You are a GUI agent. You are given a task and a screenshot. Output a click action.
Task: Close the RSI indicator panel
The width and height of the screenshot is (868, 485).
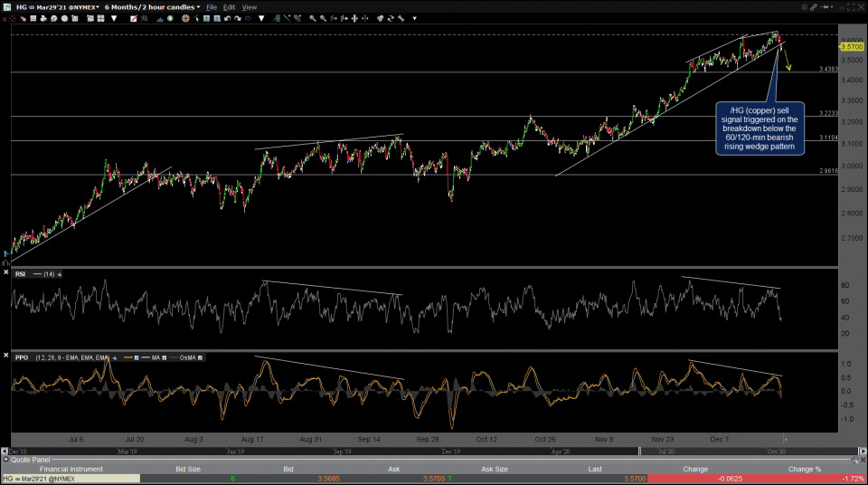pos(7,272)
